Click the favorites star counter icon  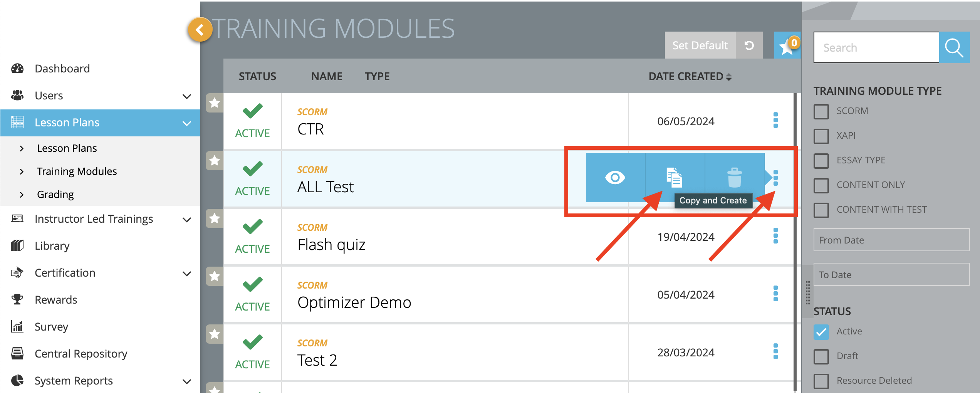point(787,45)
